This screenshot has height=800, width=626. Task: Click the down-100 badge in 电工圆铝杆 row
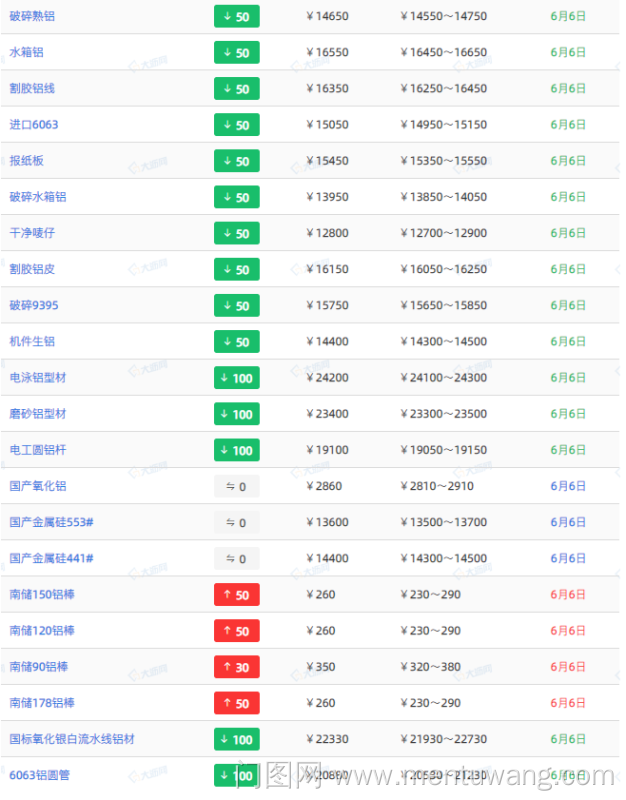pos(236,450)
